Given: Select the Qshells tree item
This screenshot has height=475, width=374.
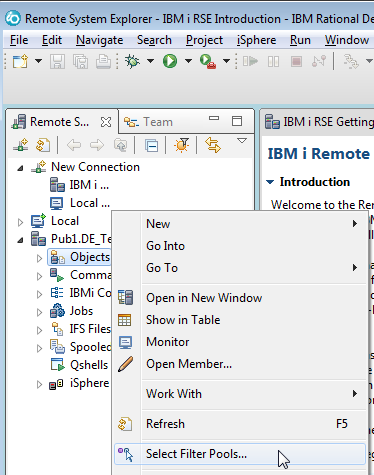Looking at the screenshot, I should pyautogui.click(x=79, y=365).
